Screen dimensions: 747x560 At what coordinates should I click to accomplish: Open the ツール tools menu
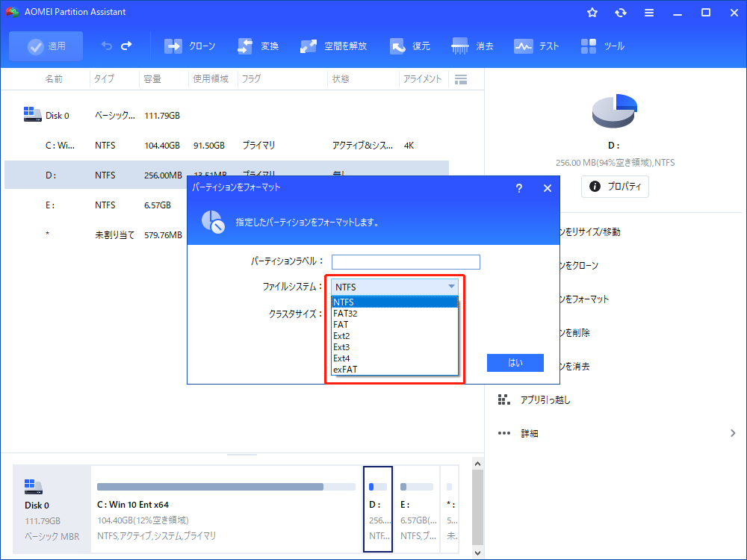603,46
